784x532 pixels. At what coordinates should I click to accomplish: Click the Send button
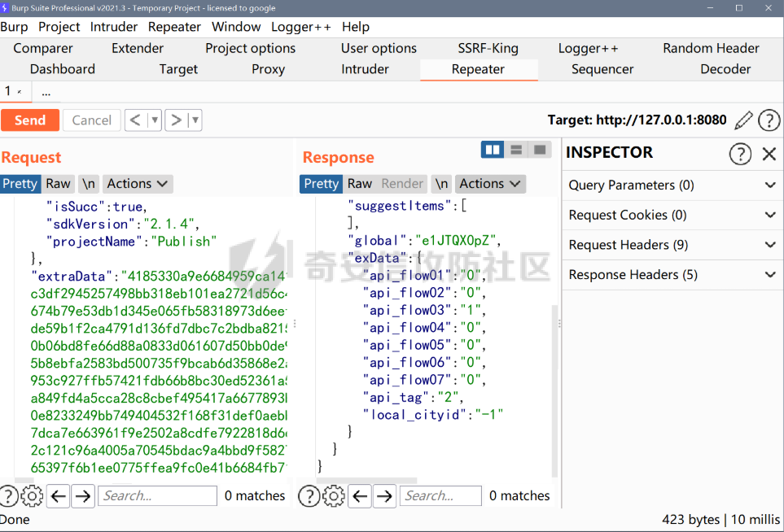coord(30,120)
